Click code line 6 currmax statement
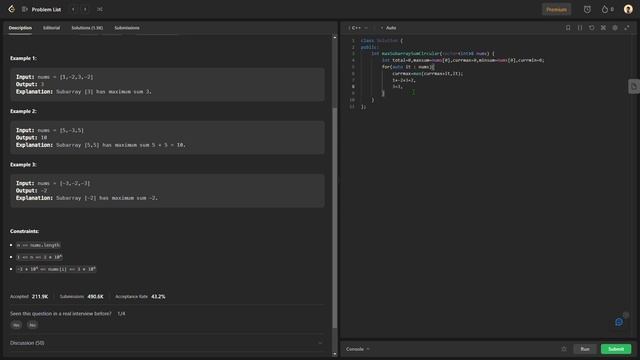 428,73
